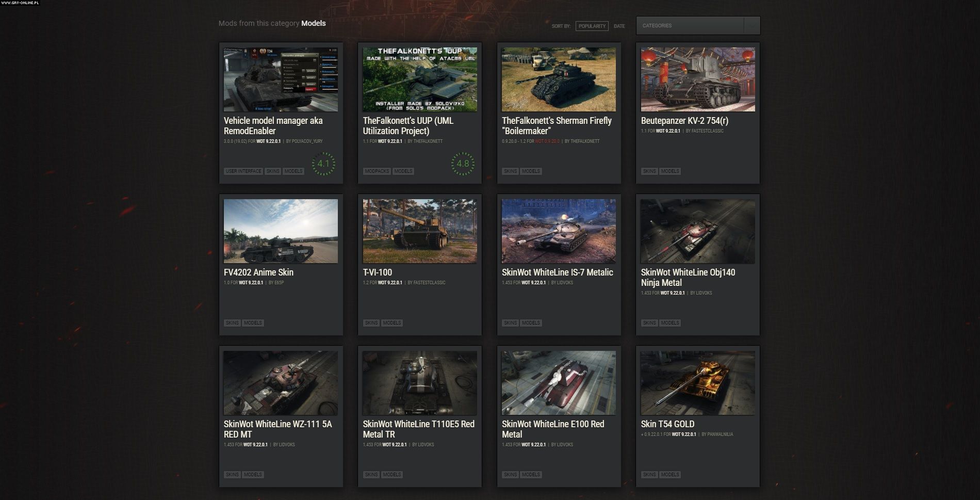The image size is (980, 500).
Task: Click the 4.1 rating circle
Action: pyautogui.click(x=323, y=164)
